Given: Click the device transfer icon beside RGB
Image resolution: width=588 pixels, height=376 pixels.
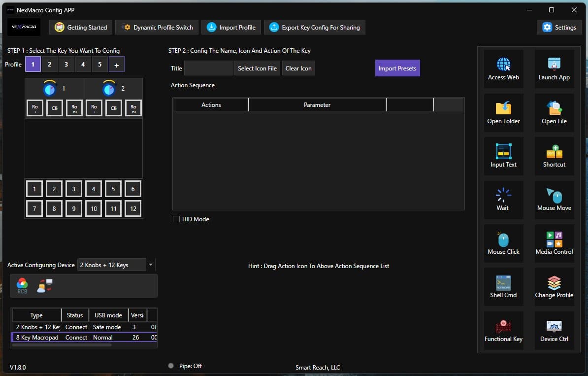Looking at the screenshot, I should pyautogui.click(x=45, y=285).
